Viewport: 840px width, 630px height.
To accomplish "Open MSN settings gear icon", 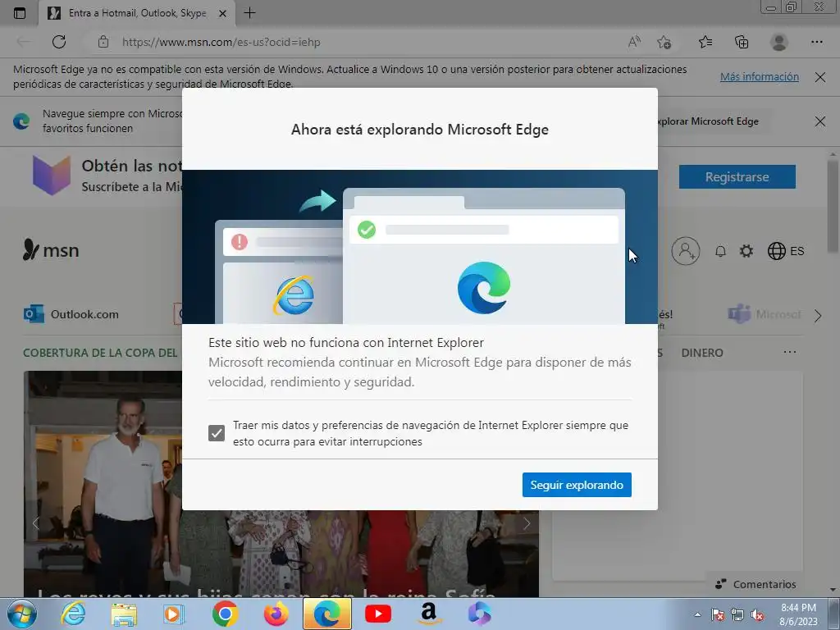I will [x=746, y=251].
